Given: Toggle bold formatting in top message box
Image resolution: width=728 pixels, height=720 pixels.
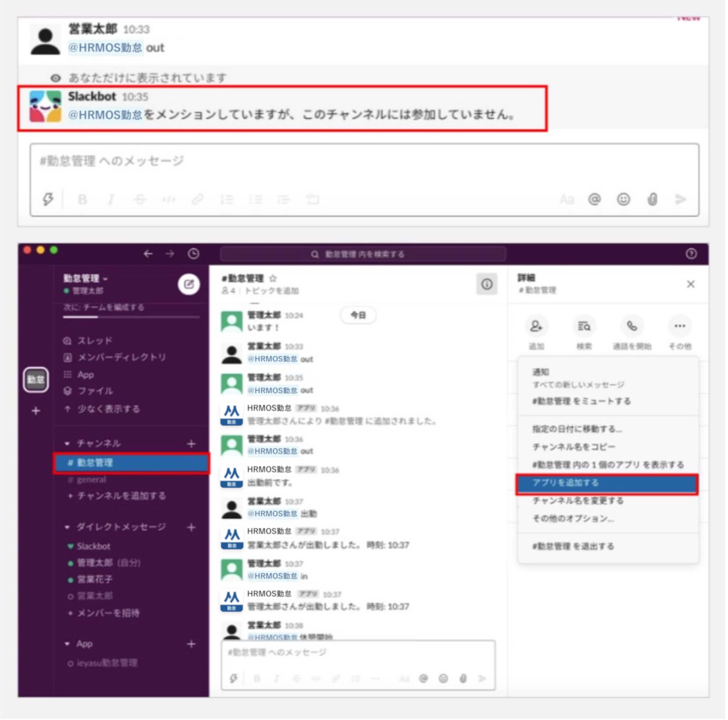Looking at the screenshot, I should [83, 199].
